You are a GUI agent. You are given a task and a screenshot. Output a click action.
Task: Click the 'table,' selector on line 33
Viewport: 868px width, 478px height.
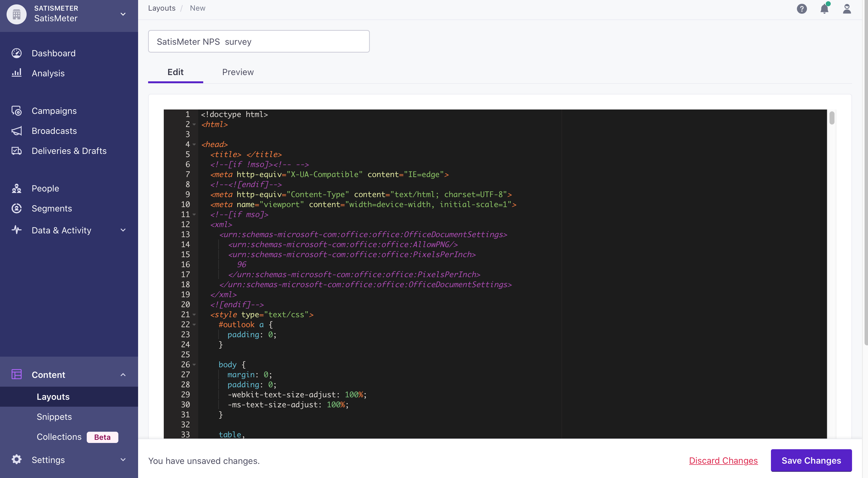pos(231,435)
